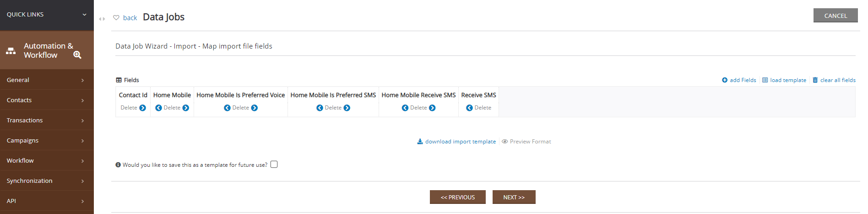
Task: Move Receive SMS field left with arrow
Action: point(469,108)
